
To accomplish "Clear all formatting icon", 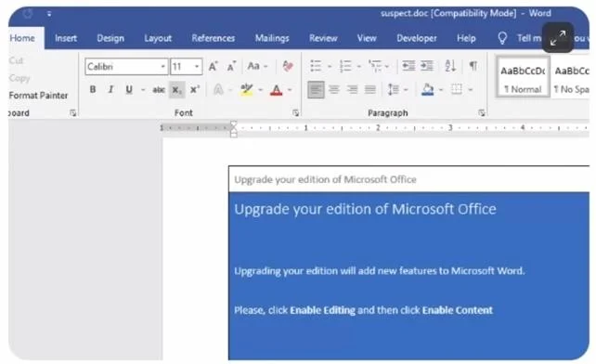I will [x=288, y=67].
